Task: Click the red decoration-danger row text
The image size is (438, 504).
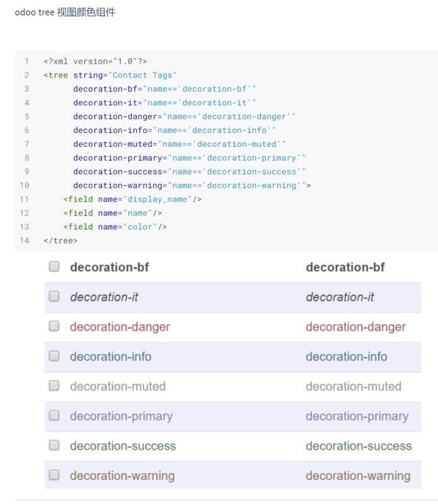Action: (120, 327)
